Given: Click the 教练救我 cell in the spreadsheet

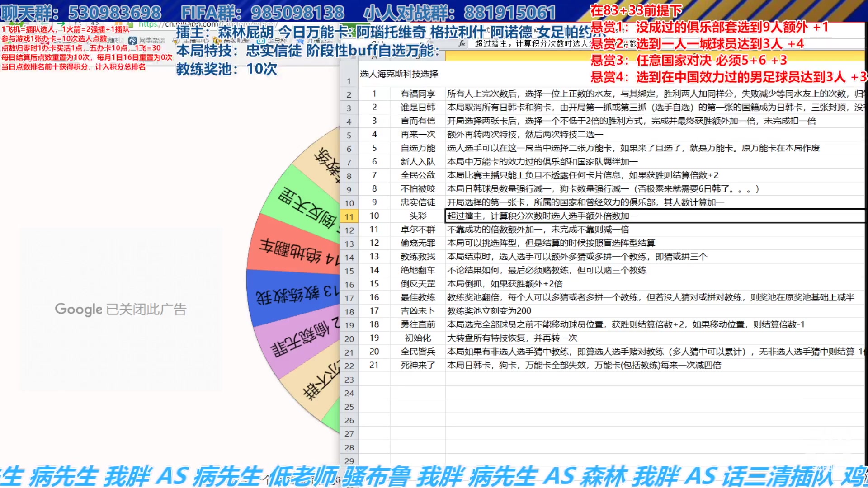Looking at the screenshot, I should click(418, 257).
